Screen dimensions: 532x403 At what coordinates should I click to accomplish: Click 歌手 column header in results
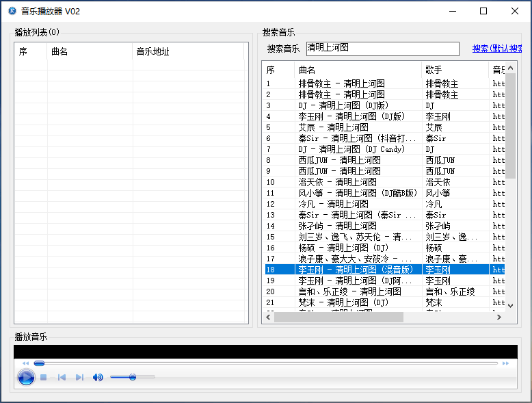coord(454,70)
